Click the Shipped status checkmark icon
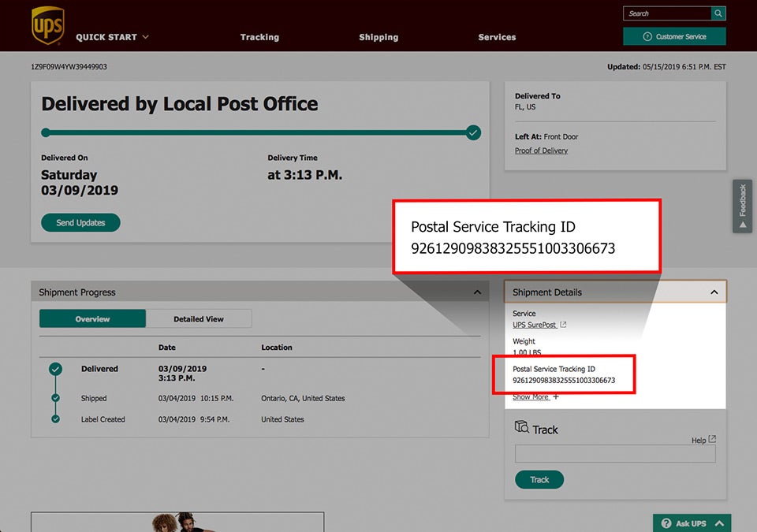Image resolution: width=757 pixels, height=532 pixels. click(55, 398)
